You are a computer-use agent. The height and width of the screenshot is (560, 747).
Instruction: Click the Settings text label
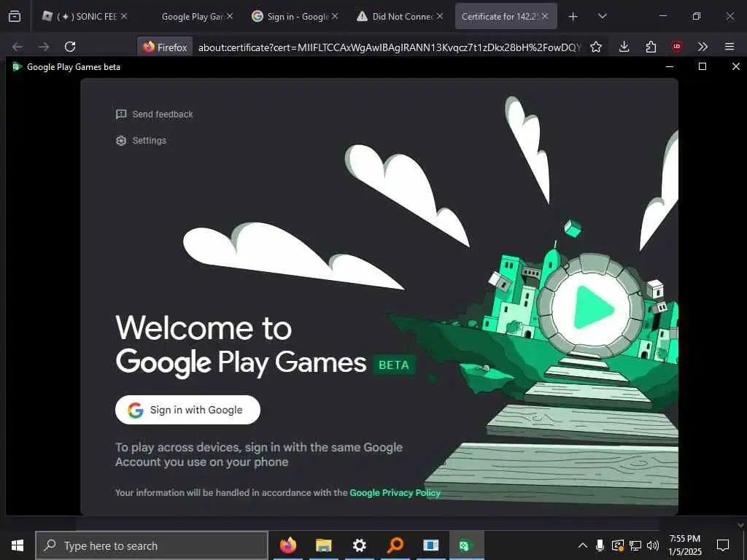(x=149, y=141)
